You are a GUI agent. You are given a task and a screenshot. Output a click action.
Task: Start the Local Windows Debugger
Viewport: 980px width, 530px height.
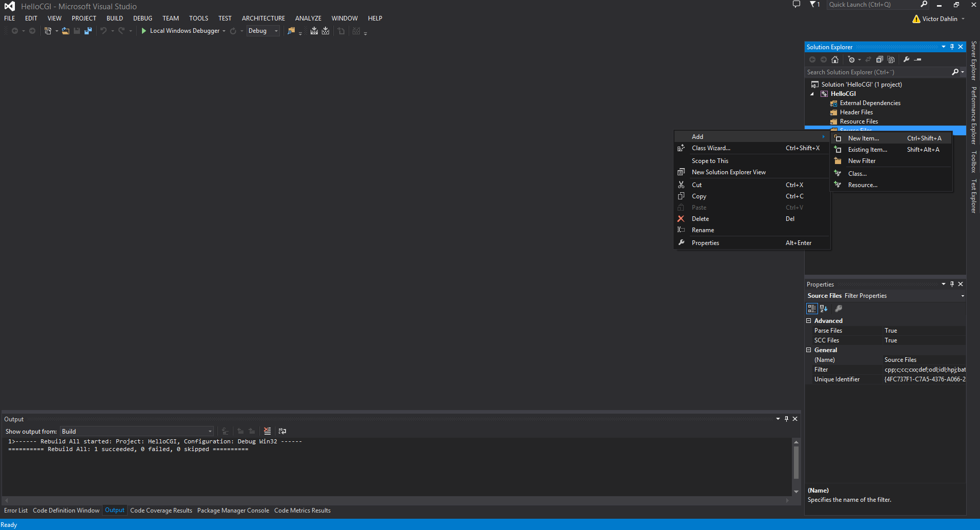pos(180,31)
